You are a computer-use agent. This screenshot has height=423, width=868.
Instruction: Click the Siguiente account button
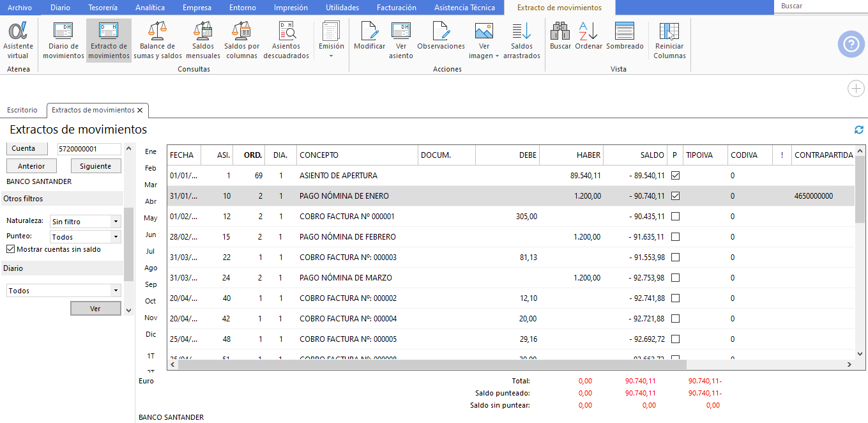click(x=96, y=166)
